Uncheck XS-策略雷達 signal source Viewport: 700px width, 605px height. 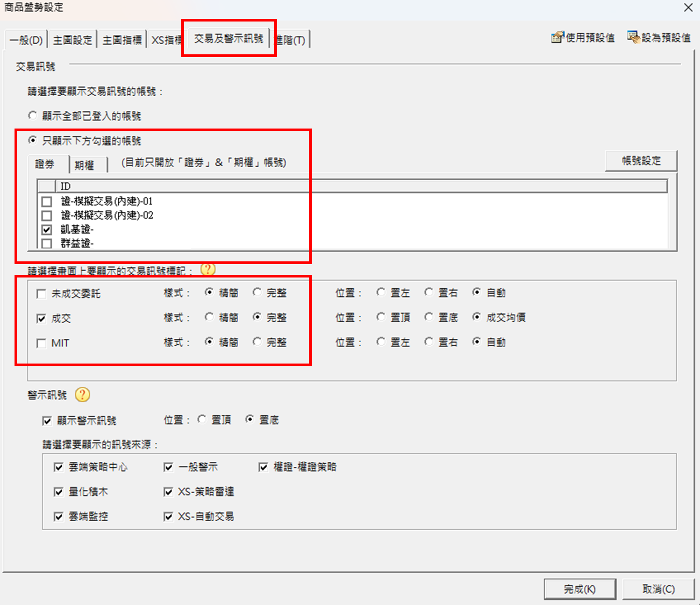pyautogui.click(x=168, y=492)
